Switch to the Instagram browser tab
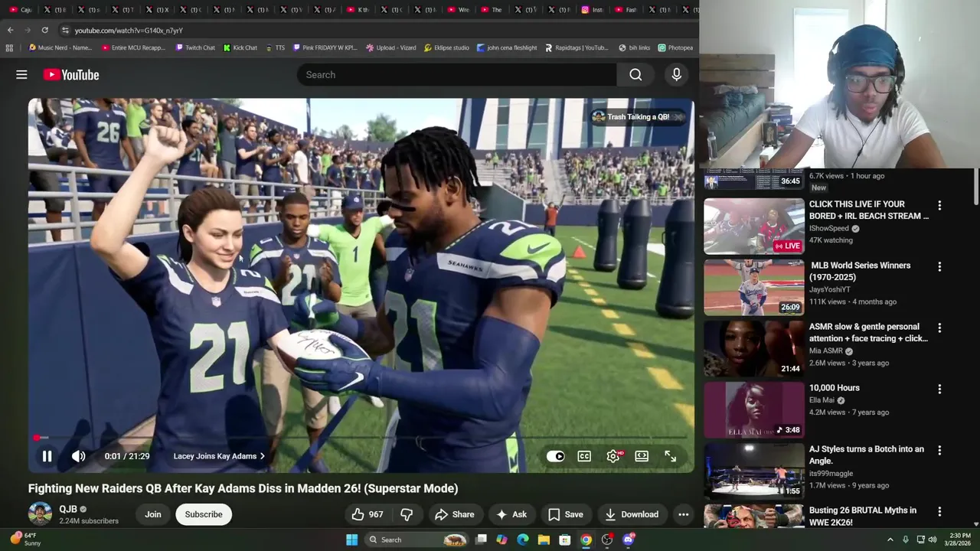The height and width of the screenshot is (551, 980). (x=593, y=9)
